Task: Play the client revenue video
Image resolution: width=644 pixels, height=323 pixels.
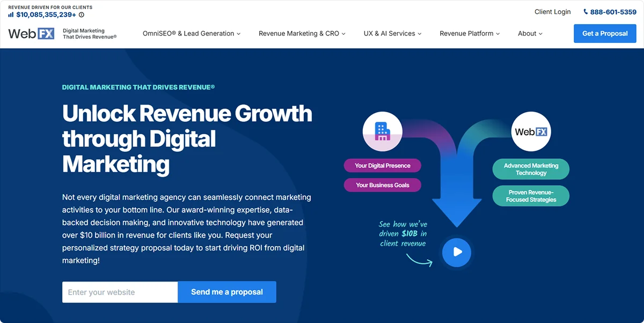Action: tap(457, 252)
